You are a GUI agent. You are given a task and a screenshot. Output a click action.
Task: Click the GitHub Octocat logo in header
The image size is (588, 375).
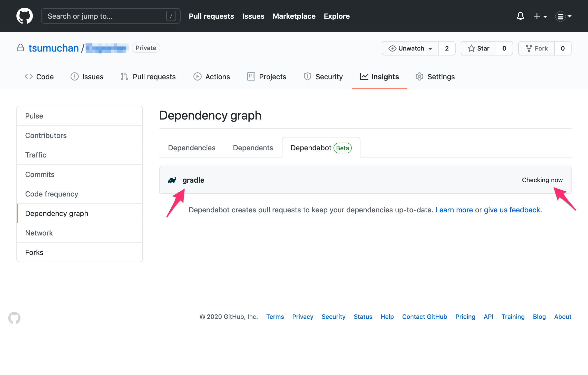[x=25, y=16]
